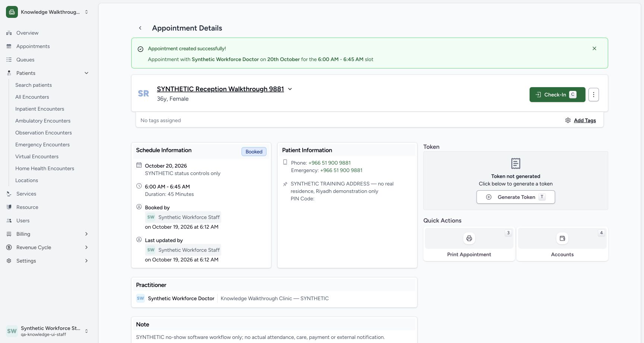This screenshot has width=644, height=343.
Task: Click the SR patient avatar initials
Action: click(x=143, y=93)
